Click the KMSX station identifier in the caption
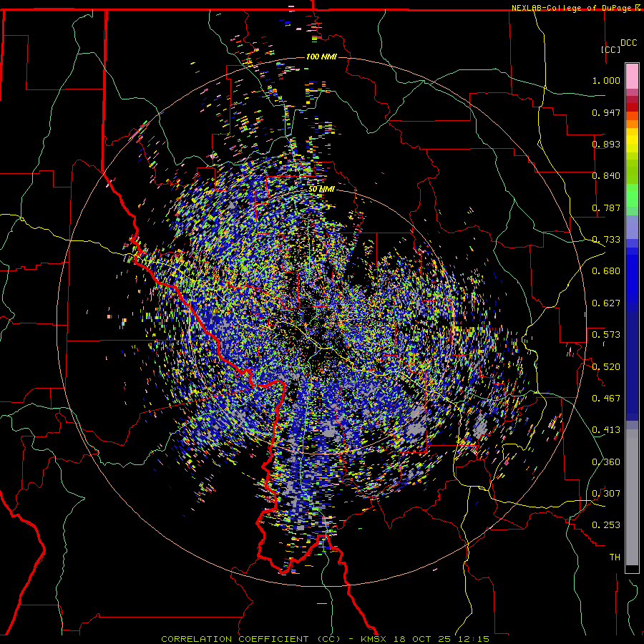The width and height of the screenshot is (644, 644). point(375,639)
